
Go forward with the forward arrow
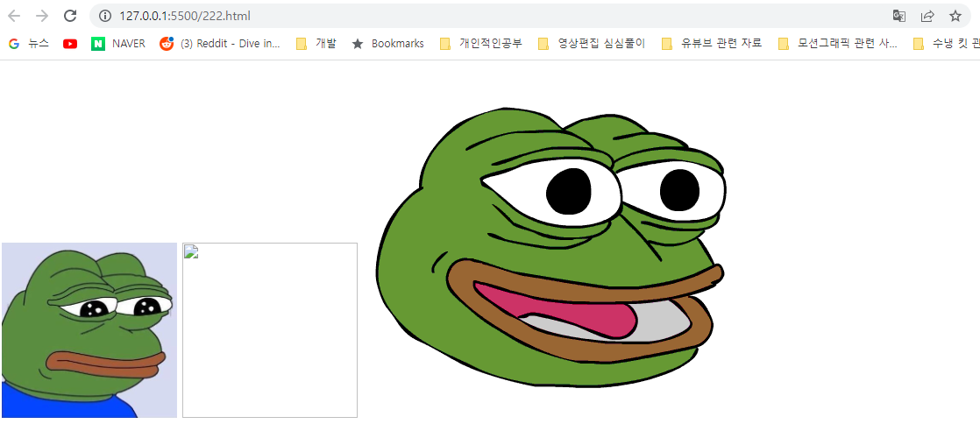pyautogui.click(x=42, y=16)
